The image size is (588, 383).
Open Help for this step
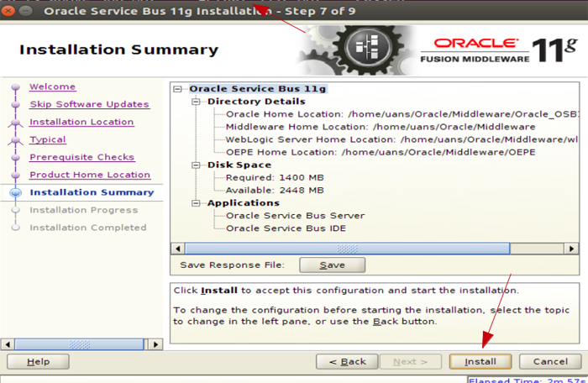38,362
